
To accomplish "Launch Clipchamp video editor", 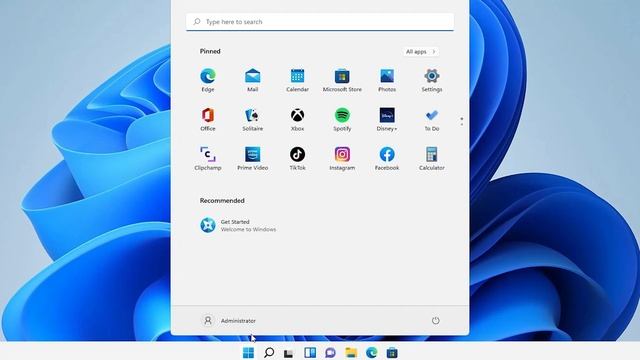I will [208, 158].
